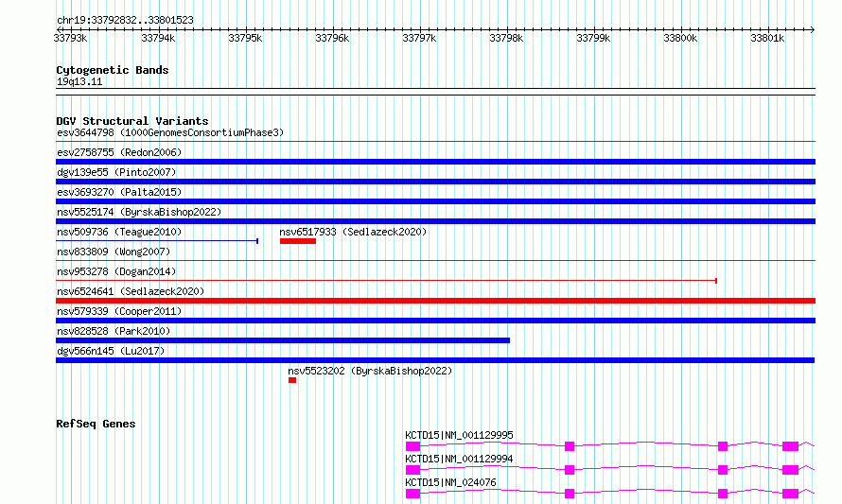Open variant nsv509736 (Teague2010) label
This screenshot has height=504, width=842.
119,232
